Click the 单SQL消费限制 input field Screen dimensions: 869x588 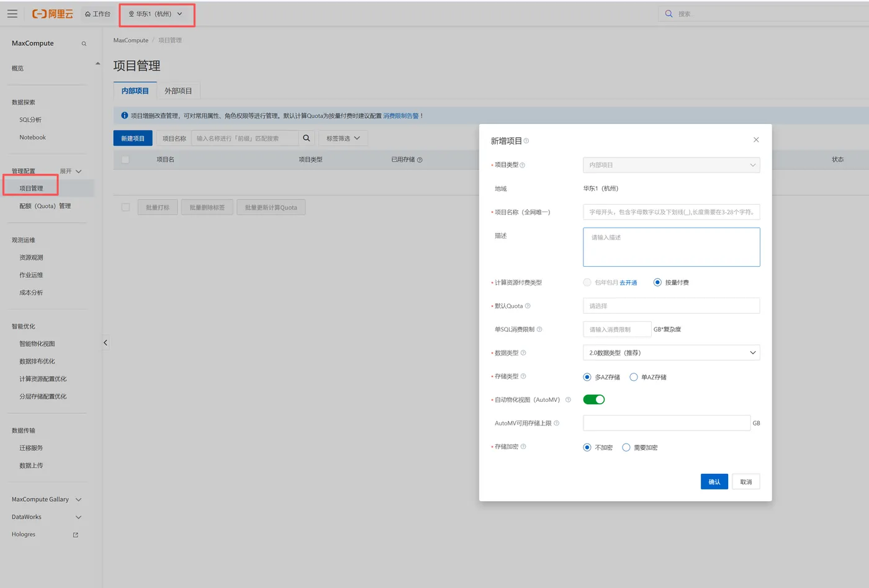coord(617,329)
